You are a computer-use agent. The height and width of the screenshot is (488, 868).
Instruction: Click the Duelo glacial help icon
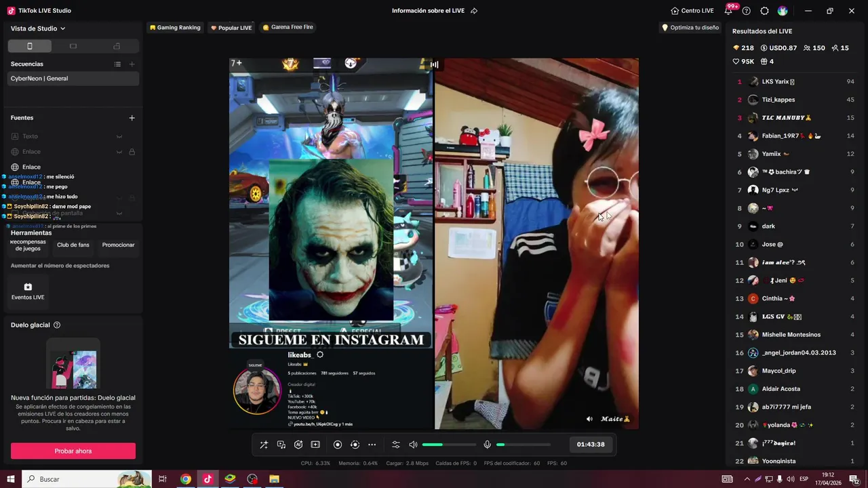pyautogui.click(x=57, y=325)
